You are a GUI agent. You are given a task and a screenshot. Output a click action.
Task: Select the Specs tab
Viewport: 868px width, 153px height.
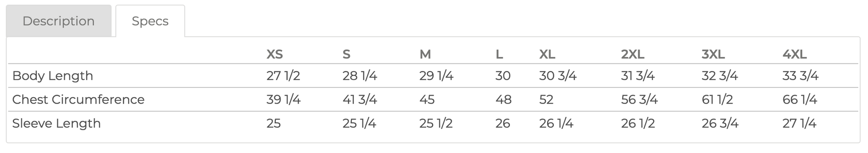tap(150, 21)
